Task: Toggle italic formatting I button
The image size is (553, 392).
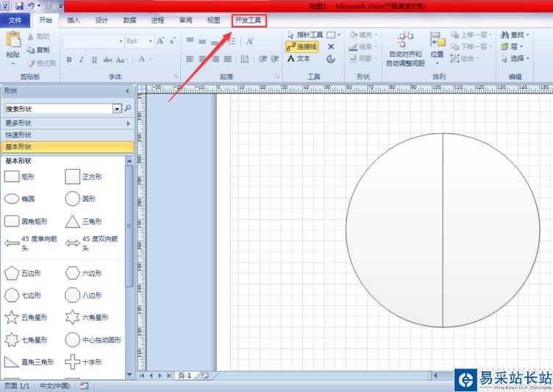Action: point(82,60)
